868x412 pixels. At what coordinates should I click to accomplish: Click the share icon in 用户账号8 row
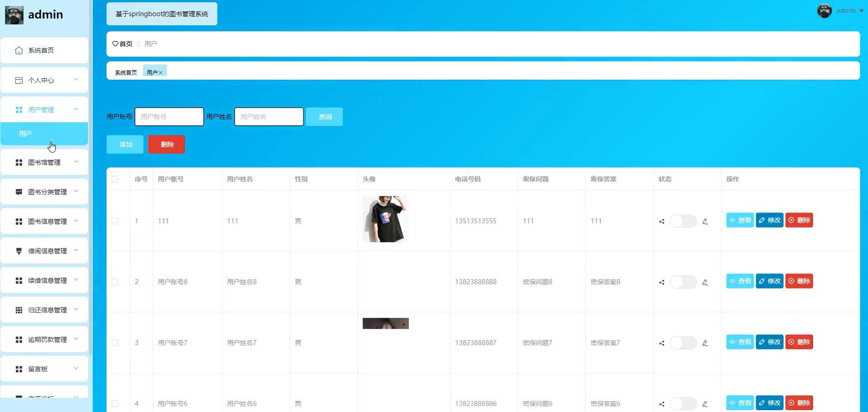pyautogui.click(x=661, y=282)
